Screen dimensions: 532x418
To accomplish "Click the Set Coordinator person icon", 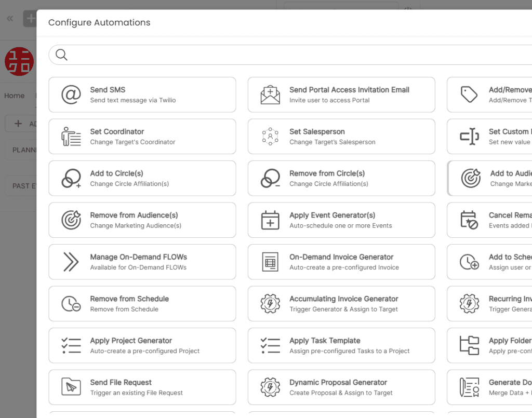I will (x=71, y=137).
